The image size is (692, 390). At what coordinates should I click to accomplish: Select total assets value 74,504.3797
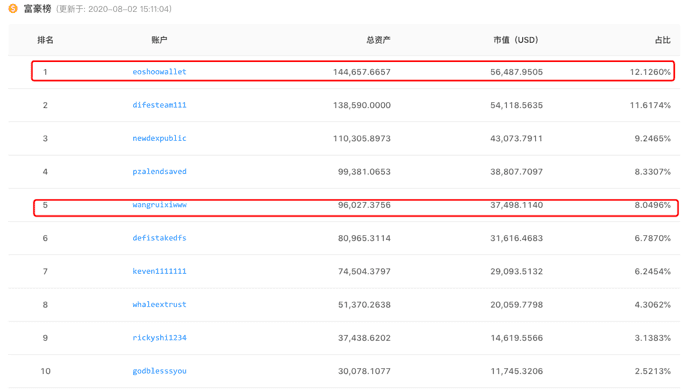[x=364, y=271]
